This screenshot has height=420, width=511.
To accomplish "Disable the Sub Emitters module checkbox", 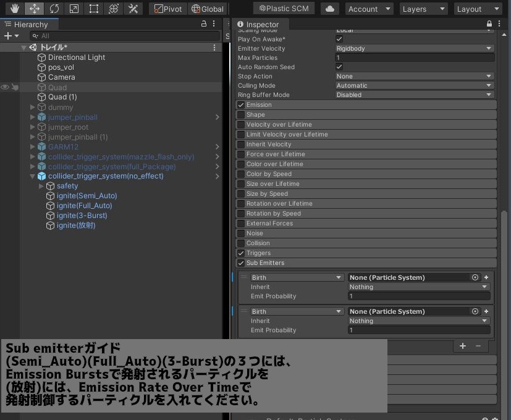I will (x=241, y=262).
